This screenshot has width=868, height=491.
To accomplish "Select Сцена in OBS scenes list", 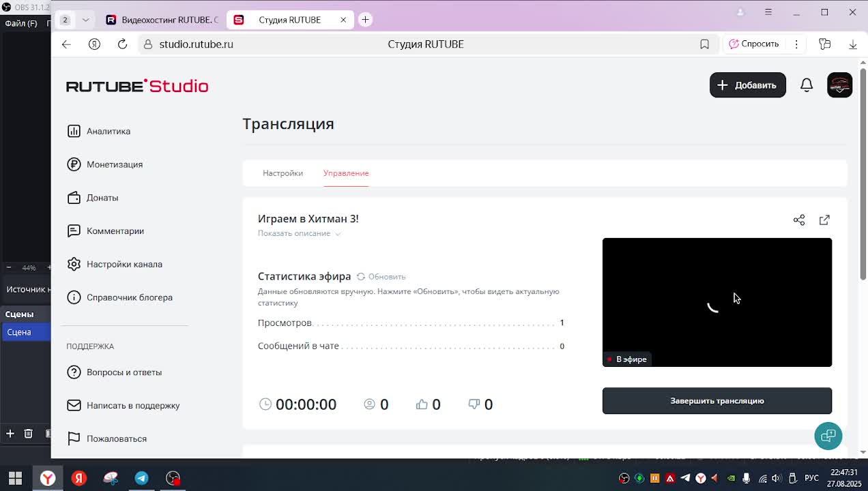I will click(x=26, y=332).
